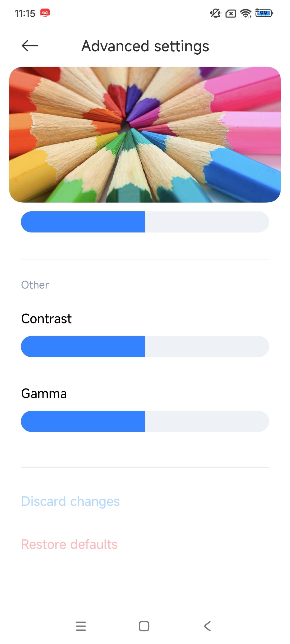The width and height of the screenshot is (290, 644).
Task: Click Restore defaults
Action: click(x=69, y=545)
